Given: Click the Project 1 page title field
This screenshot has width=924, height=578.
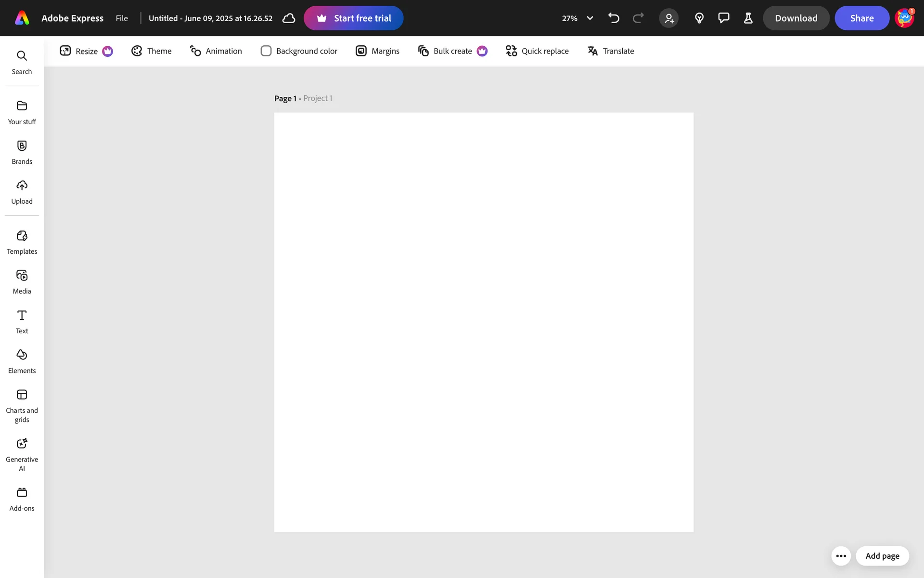Looking at the screenshot, I should [x=318, y=98].
